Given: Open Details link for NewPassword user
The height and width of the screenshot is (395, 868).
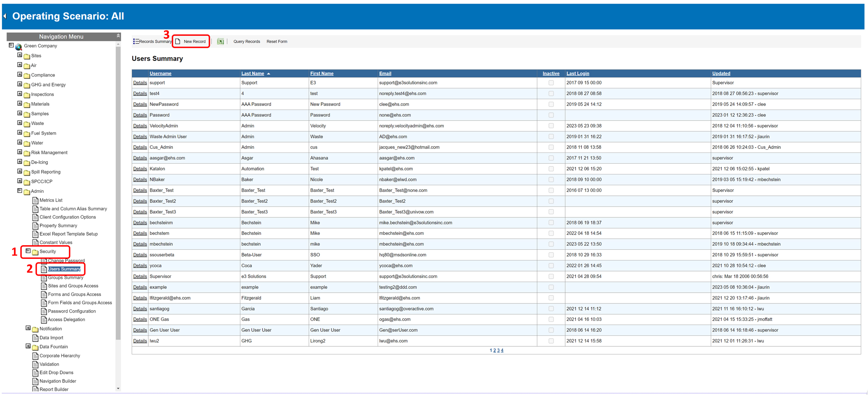Looking at the screenshot, I should pyautogui.click(x=140, y=104).
